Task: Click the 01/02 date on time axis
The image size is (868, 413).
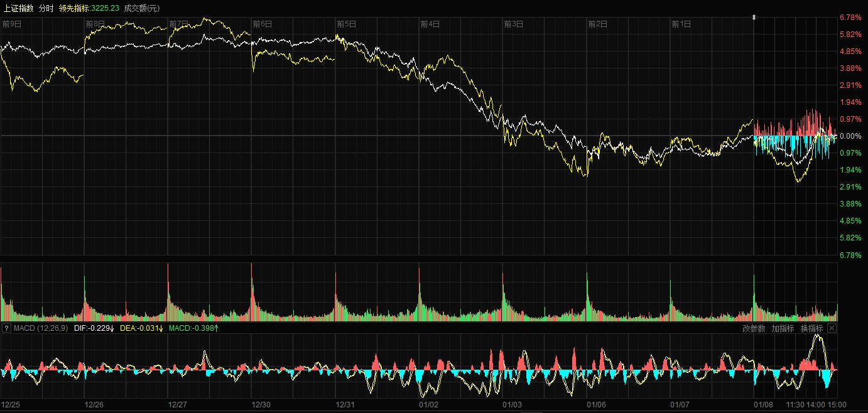Action: (430, 405)
